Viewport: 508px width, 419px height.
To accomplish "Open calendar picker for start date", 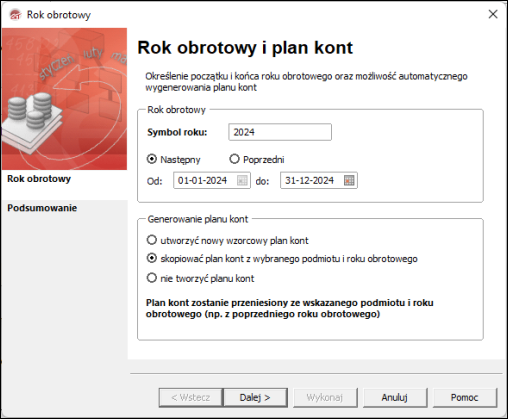I will tap(242, 181).
